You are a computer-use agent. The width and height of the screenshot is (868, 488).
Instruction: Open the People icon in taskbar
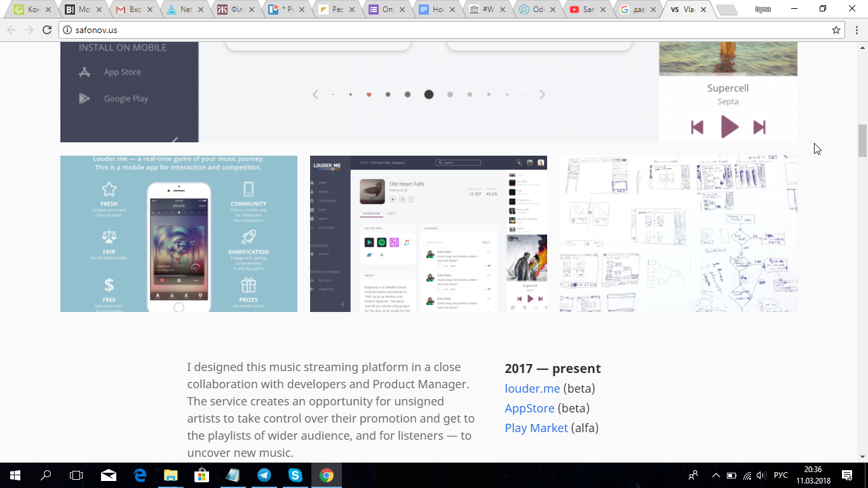coord(693,475)
